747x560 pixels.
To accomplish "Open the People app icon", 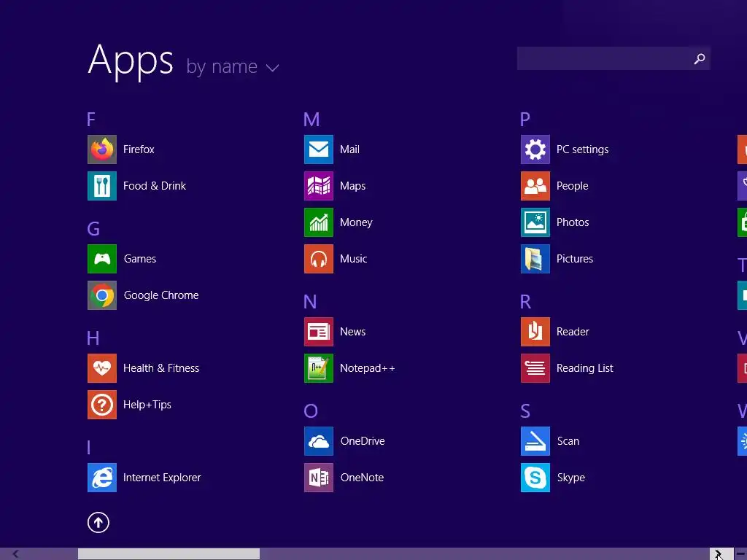I will pyautogui.click(x=535, y=186).
